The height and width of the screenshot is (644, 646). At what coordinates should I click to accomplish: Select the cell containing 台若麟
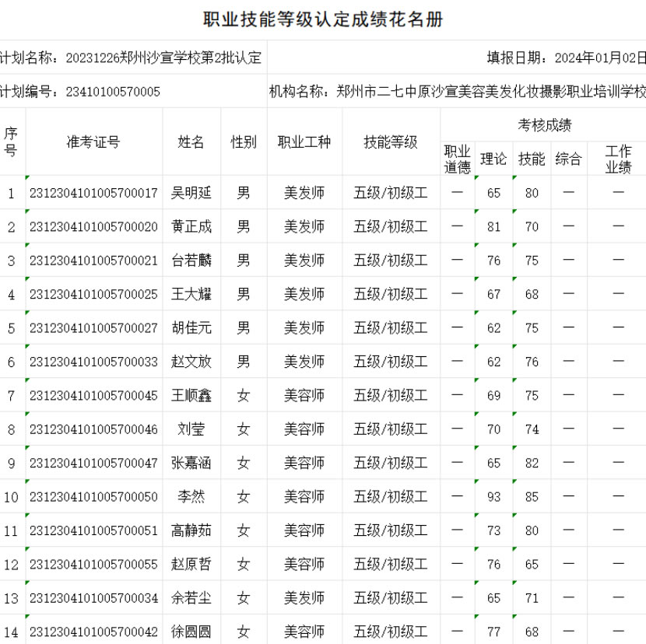click(x=191, y=261)
